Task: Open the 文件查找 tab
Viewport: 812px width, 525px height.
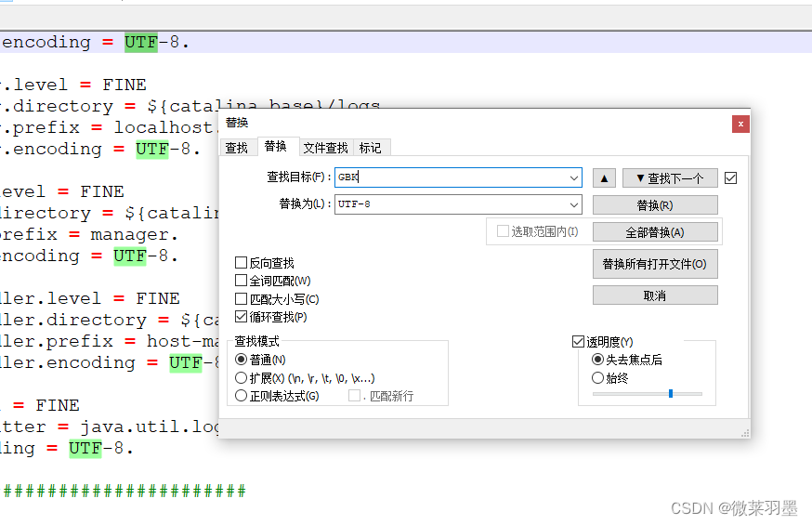Action: pyautogui.click(x=326, y=148)
